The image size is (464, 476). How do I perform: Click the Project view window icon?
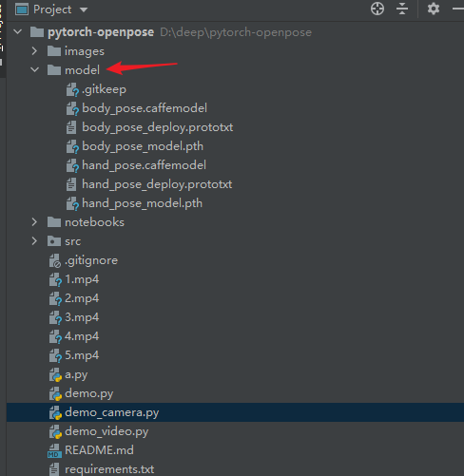pyautogui.click(x=22, y=10)
